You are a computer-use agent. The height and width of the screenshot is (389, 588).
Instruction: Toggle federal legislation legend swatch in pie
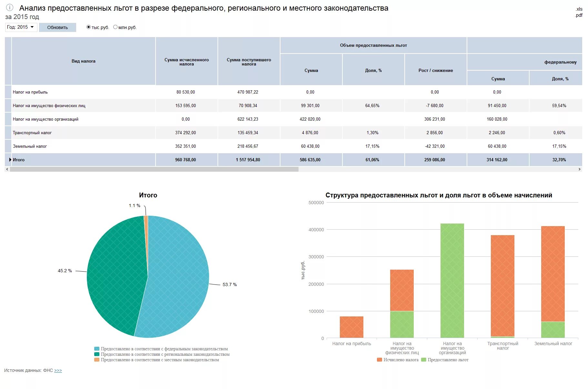(x=96, y=349)
